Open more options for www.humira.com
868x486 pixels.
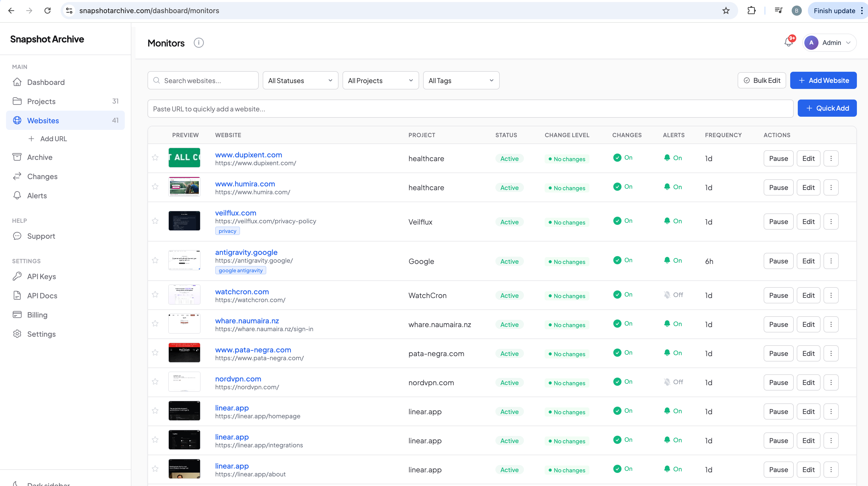tap(831, 187)
